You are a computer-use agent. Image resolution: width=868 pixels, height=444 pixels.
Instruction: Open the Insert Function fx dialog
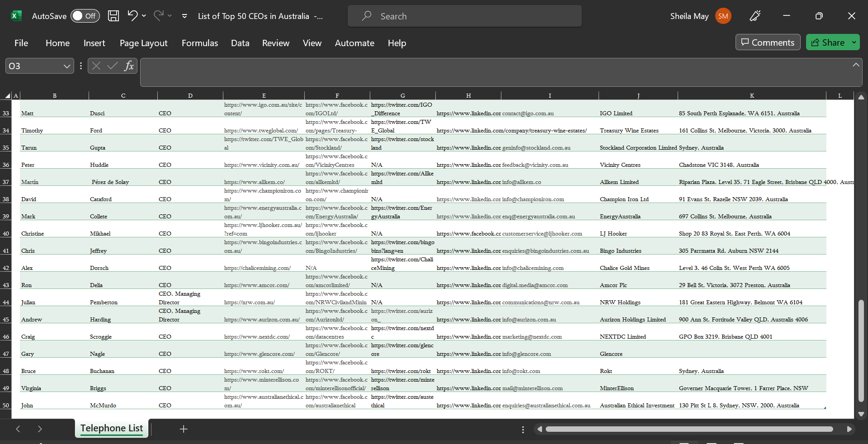coord(129,66)
